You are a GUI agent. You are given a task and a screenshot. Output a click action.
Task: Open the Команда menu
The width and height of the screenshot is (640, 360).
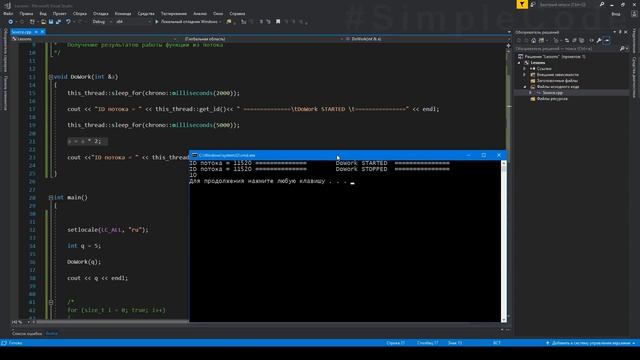point(123,13)
